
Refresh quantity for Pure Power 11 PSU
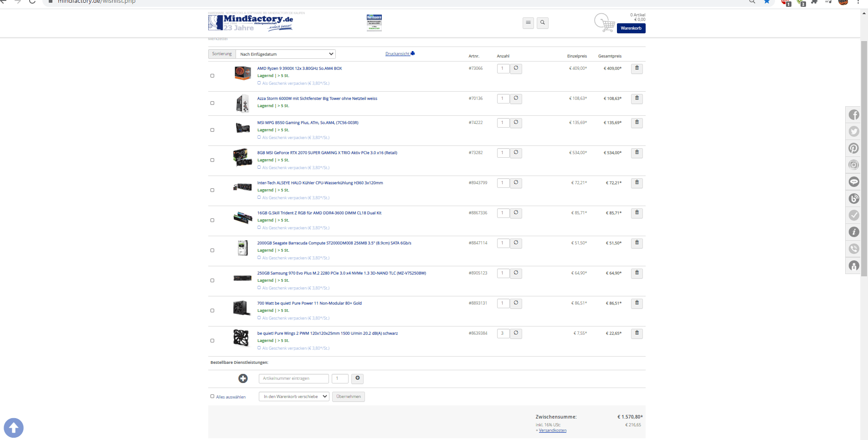[516, 303]
